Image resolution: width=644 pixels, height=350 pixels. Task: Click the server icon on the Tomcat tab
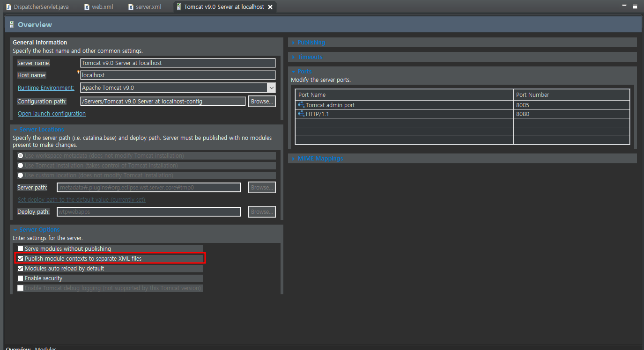coord(179,7)
